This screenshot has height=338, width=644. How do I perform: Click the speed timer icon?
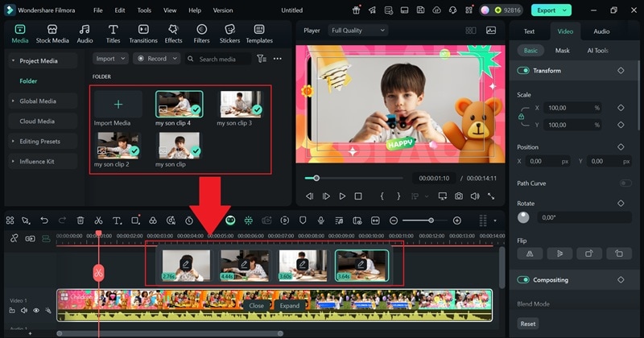click(x=189, y=221)
